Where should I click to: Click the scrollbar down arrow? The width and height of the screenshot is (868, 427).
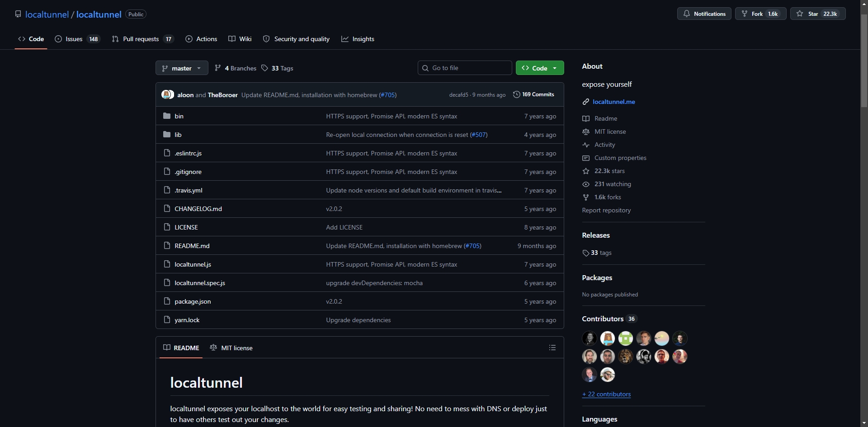pyautogui.click(x=864, y=422)
